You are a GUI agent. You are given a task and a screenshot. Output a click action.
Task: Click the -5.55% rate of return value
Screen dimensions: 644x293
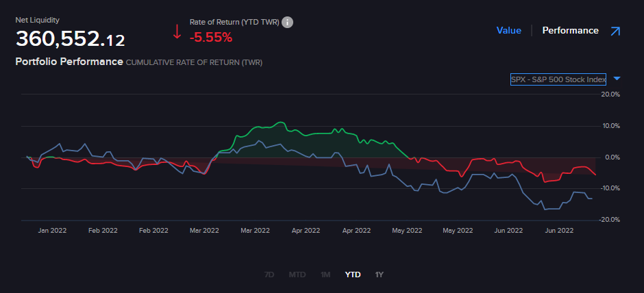coord(211,37)
